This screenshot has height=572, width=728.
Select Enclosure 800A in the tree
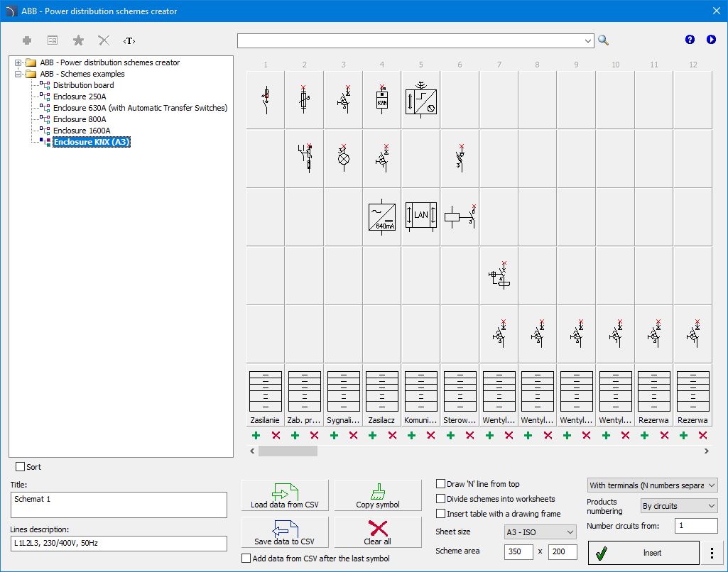tap(80, 119)
